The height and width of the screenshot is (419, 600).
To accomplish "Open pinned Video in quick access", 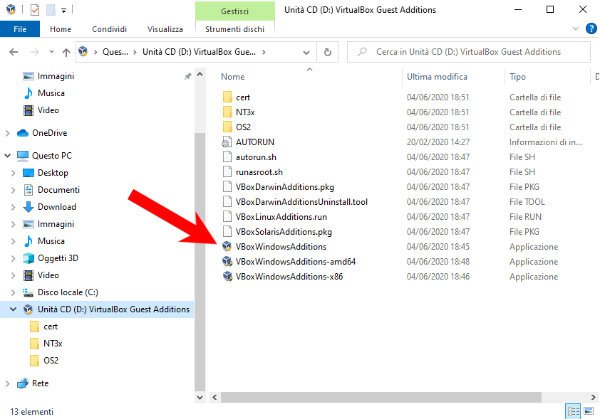I will pyautogui.click(x=48, y=110).
